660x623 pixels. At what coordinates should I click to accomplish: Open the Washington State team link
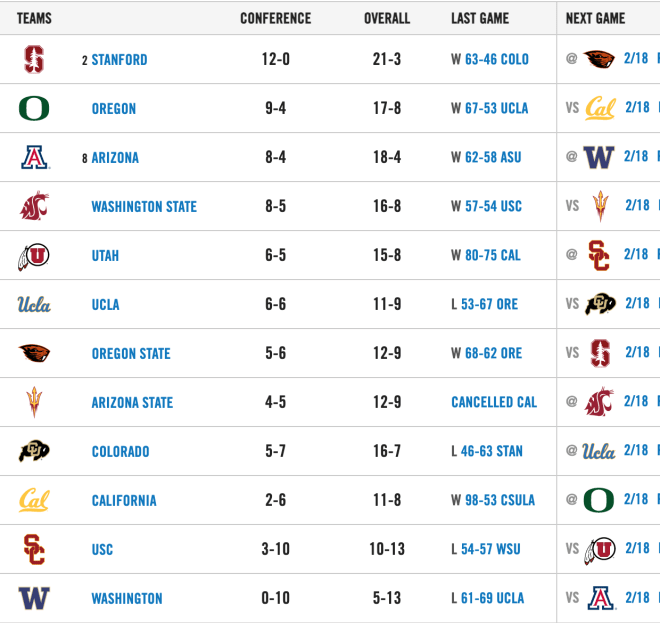click(x=144, y=207)
